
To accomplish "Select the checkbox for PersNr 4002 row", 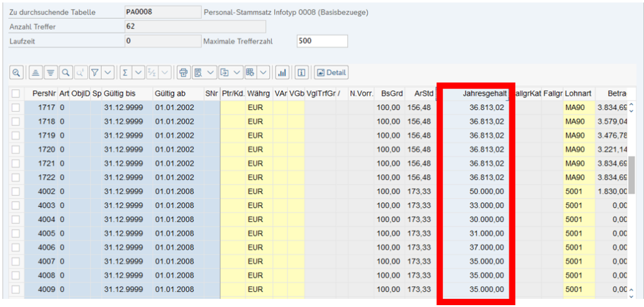I will coord(16,191).
